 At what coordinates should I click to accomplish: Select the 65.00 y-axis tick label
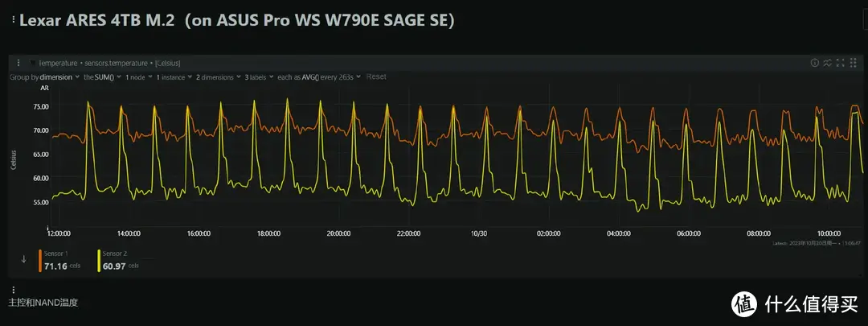[x=42, y=154]
